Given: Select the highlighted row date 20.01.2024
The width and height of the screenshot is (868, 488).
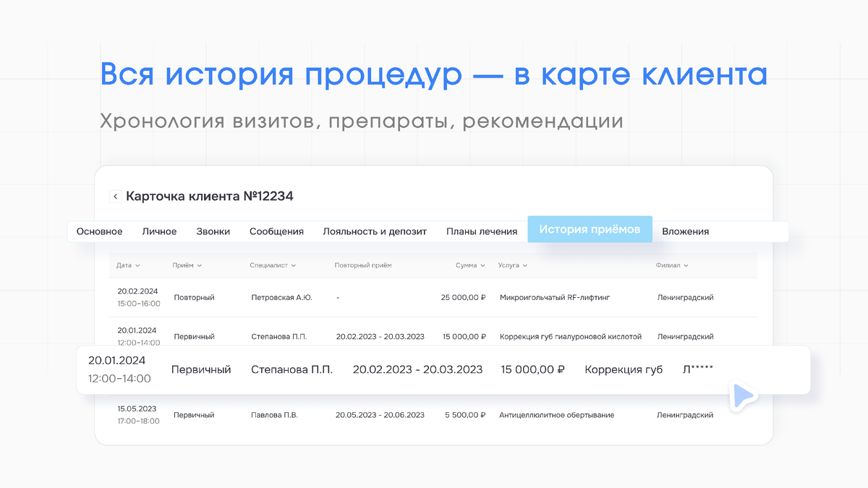Looking at the screenshot, I should click(x=116, y=360).
